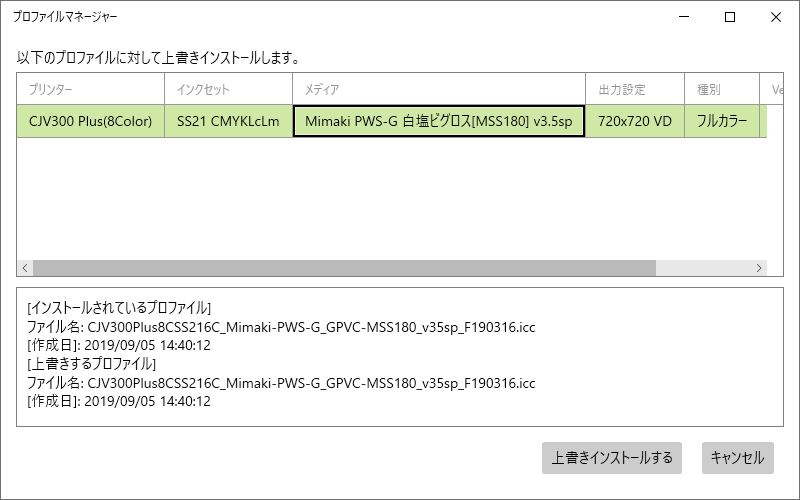800x500 pixels.
Task: Cancel with the キャンセル button
Action: pyautogui.click(x=738, y=458)
